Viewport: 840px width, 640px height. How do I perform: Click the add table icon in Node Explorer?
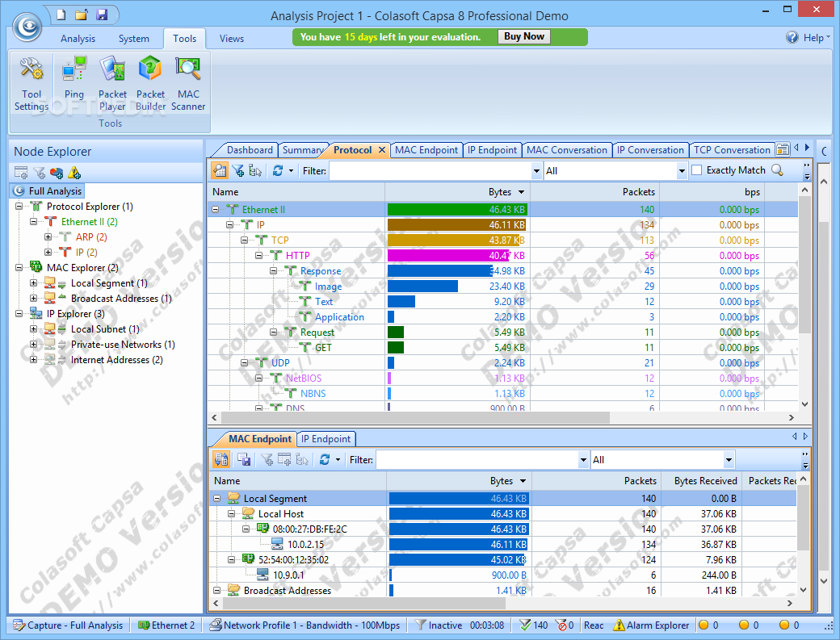[x=21, y=173]
